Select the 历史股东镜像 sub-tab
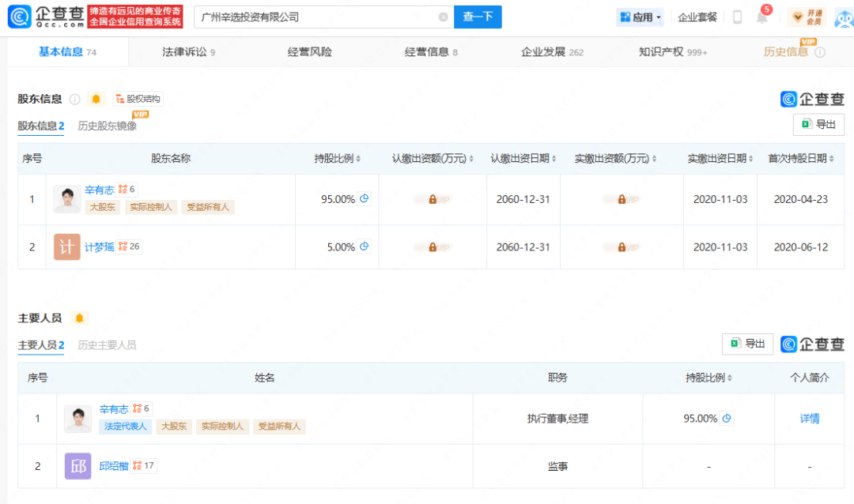Image resolution: width=854 pixels, height=504 pixels. pyautogui.click(x=107, y=126)
